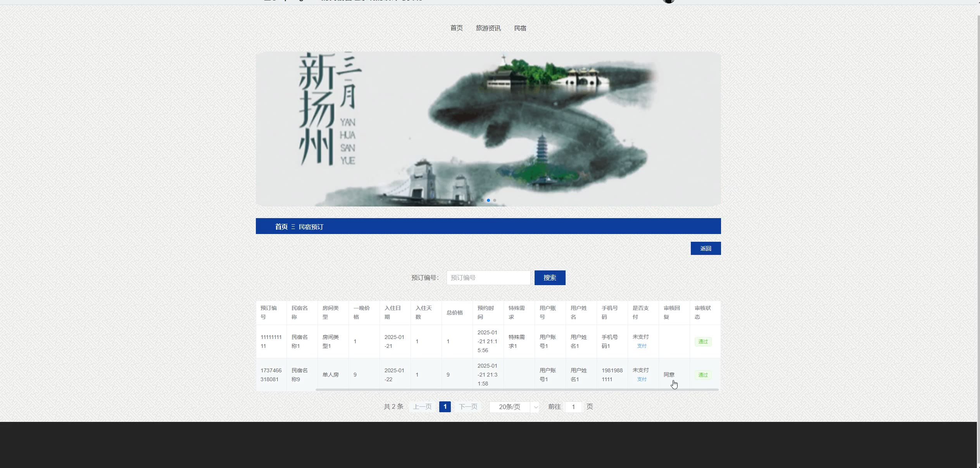Image resolution: width=980 pixels, height=468 pixels.
Task: Click the 首页 breadcrumb link
Action: [281, 227]
